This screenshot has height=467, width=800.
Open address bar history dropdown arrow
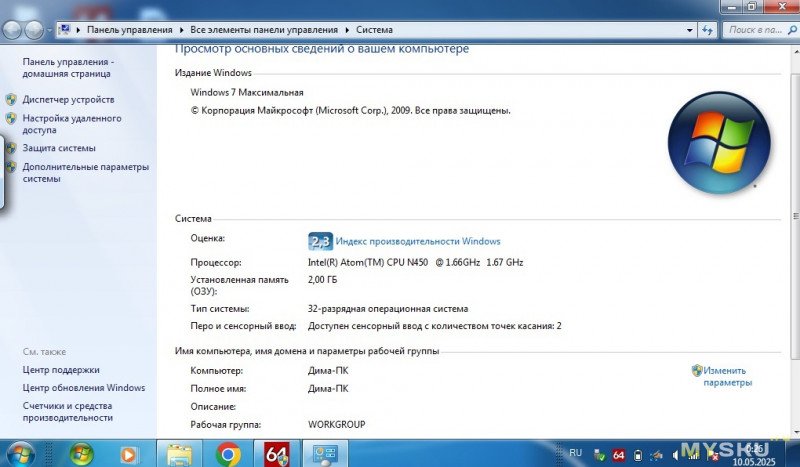689,30
